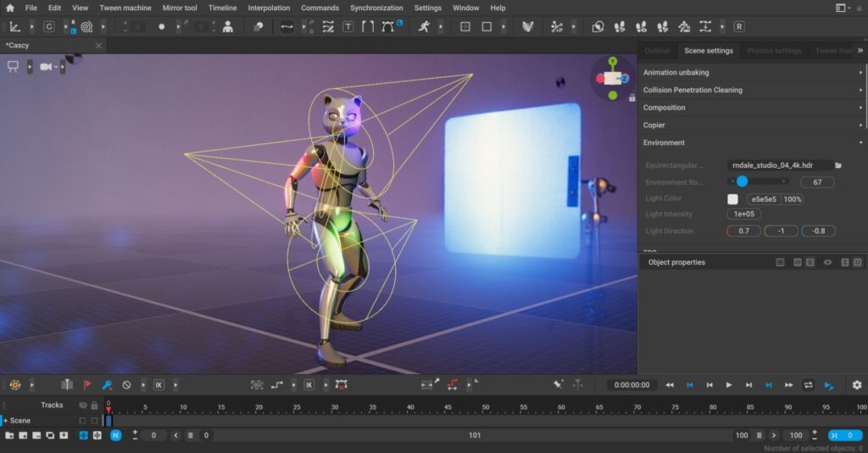Image resolution: width=868 pixels, height=453 pixels.
Task: Toggle the blue frame button showing 0
Action: (845, 435)
